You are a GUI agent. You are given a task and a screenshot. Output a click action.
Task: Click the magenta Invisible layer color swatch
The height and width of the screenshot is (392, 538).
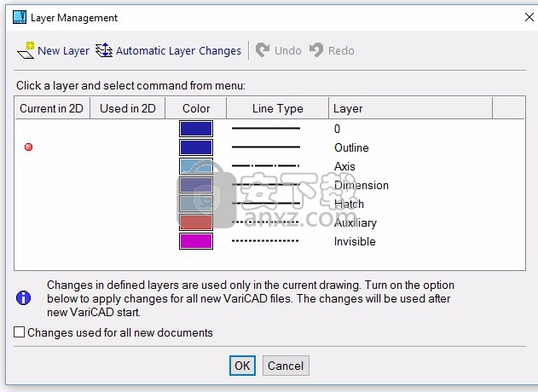(x=196, y=241)
